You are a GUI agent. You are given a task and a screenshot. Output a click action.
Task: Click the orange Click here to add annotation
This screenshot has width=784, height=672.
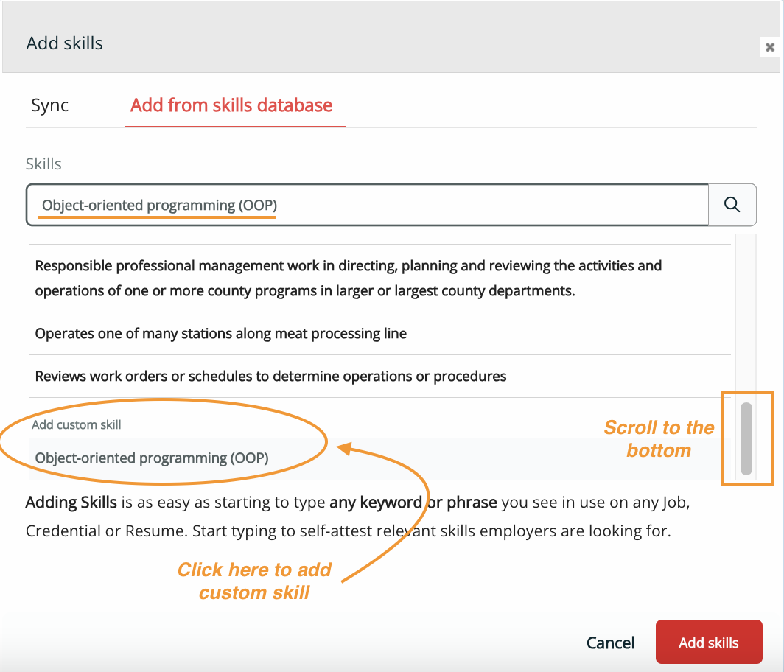[254, 581]
